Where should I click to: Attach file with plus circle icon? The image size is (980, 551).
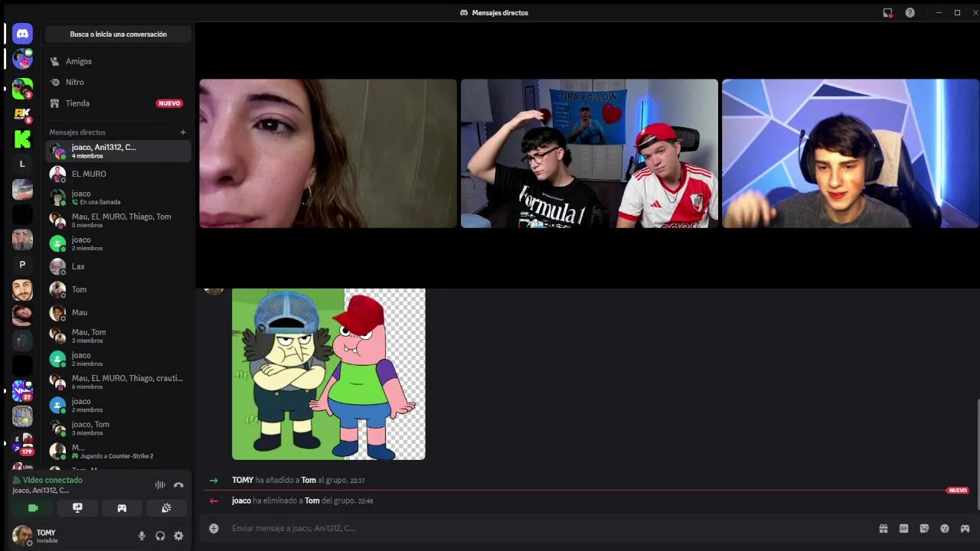pyautogui.click(x=214, y=528)
